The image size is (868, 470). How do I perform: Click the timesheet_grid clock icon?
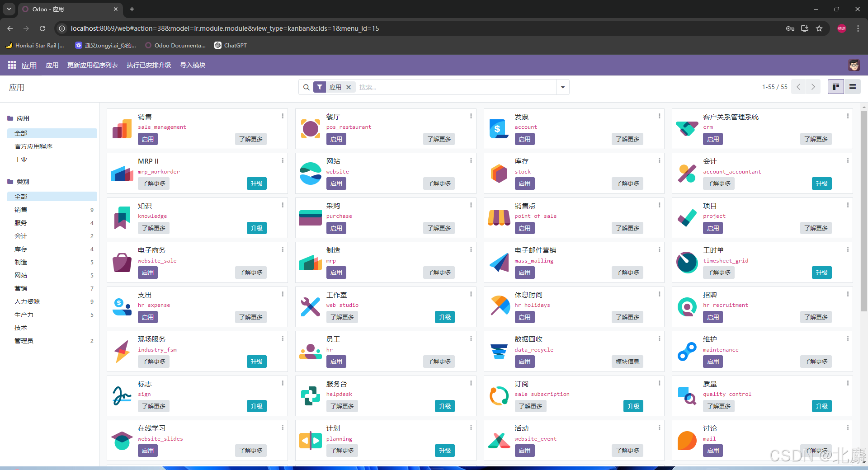click(x=687, y=262)
